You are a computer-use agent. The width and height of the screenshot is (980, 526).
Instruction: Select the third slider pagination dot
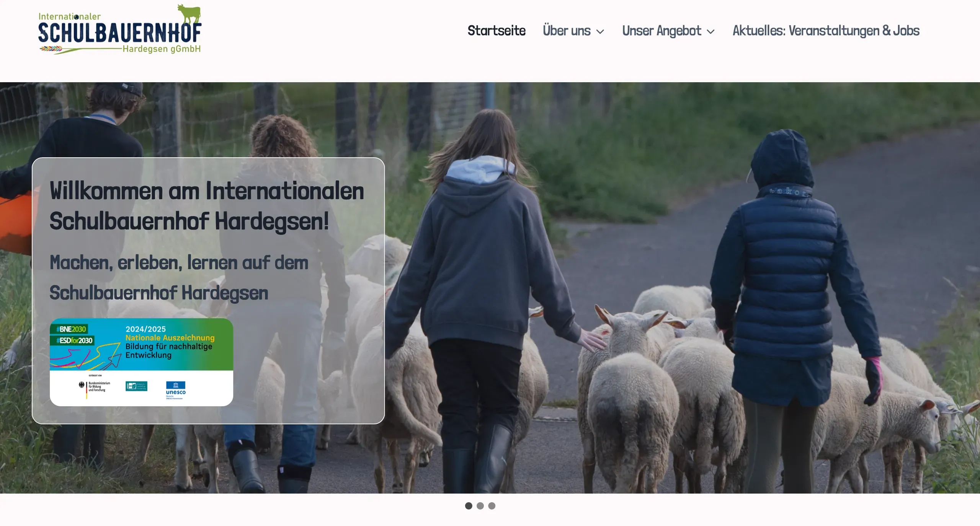coord(492,506)
